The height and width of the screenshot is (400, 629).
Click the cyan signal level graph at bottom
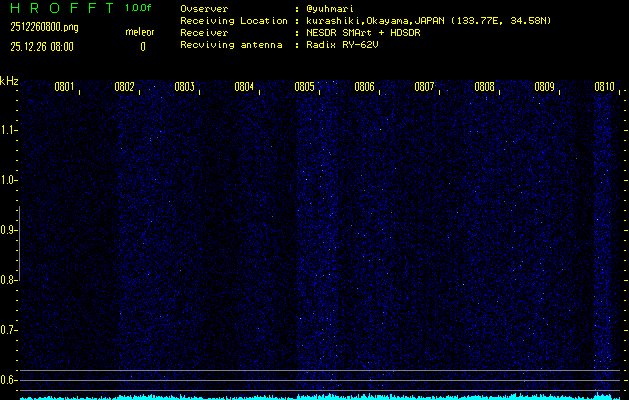click(x=320, y=397)
